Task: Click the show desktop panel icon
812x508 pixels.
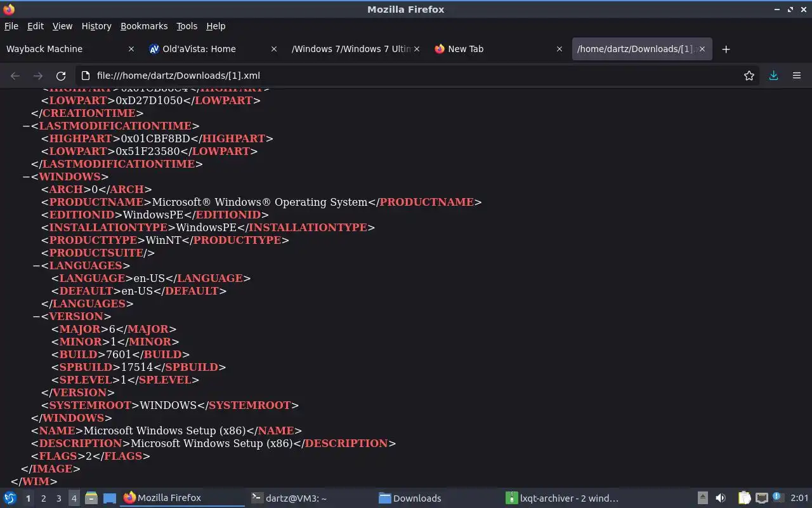Action: 109,498
